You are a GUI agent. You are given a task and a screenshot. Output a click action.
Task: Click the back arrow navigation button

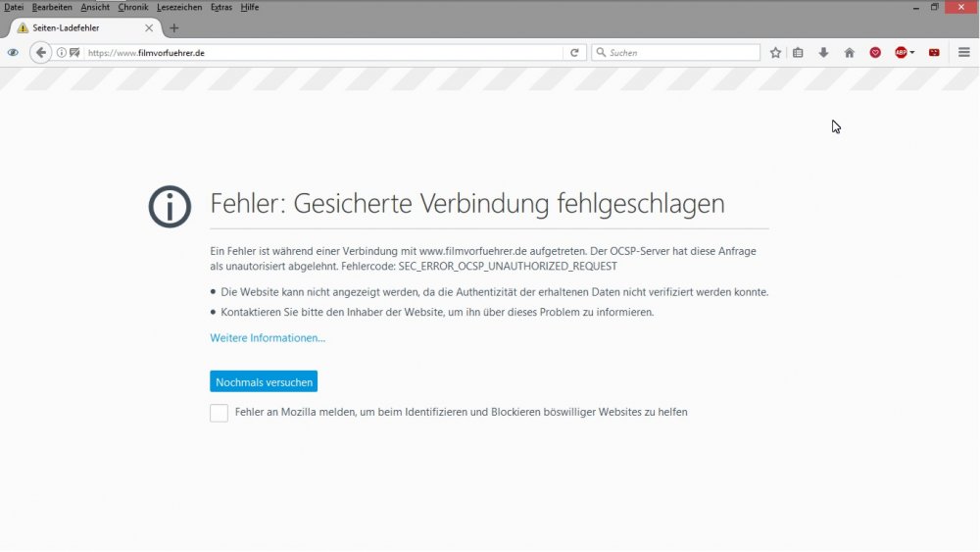point(40,53)
